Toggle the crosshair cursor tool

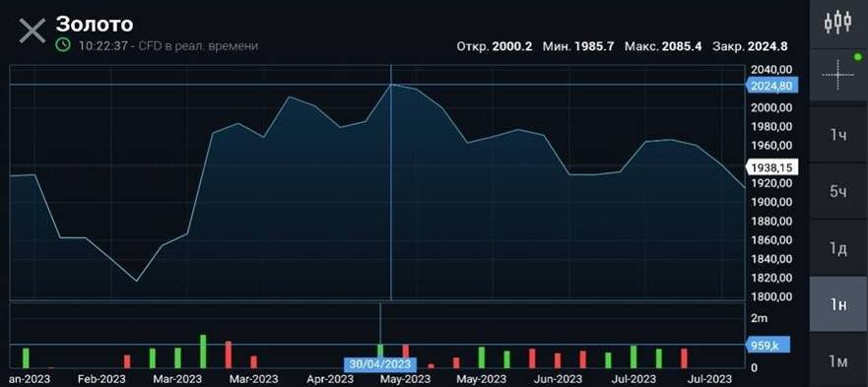837,74
